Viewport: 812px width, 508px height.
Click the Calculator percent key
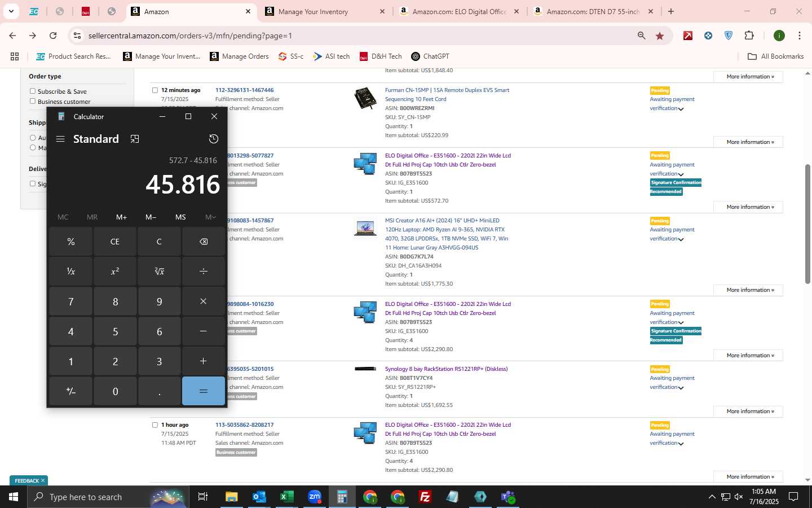tap(71, 242)
